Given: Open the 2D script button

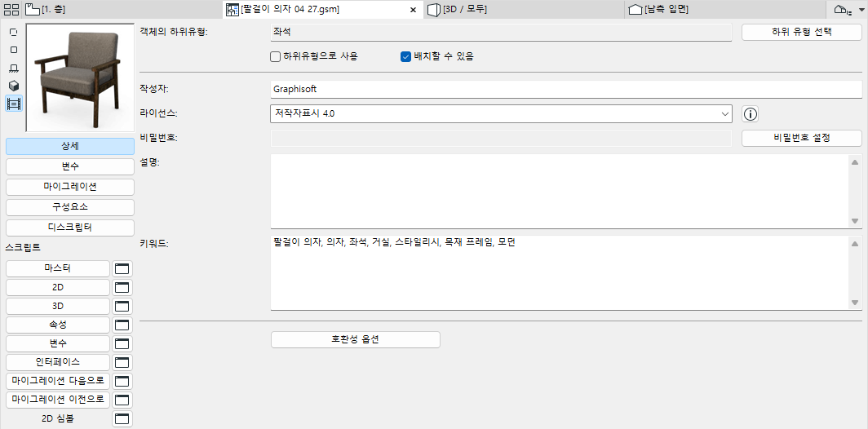Looking at the screenshot, I should coord(58,288).
